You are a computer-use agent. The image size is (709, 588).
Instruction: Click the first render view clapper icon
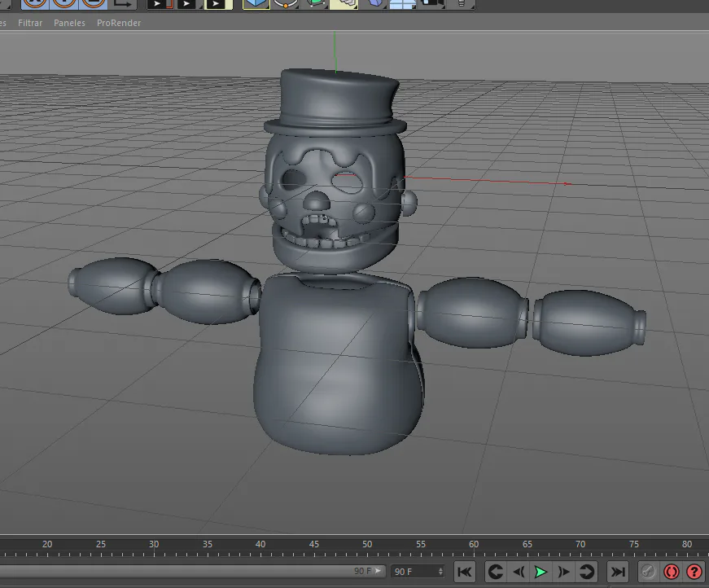160,3
